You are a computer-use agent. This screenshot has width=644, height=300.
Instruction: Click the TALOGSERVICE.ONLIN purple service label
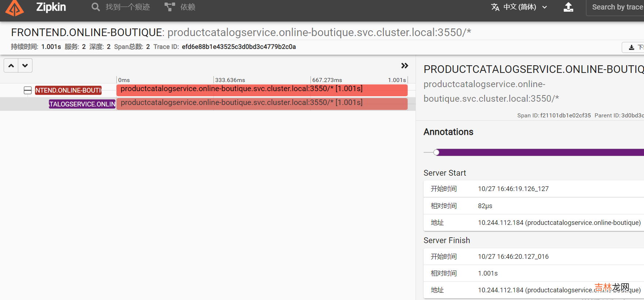(x=82, y=104)
